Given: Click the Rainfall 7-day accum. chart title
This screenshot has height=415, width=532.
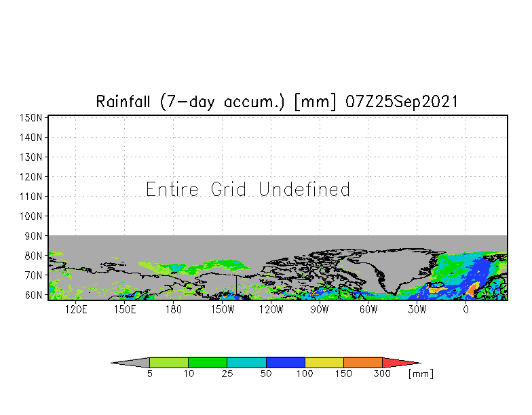Looking at the screenshot, I should [277, 102].
